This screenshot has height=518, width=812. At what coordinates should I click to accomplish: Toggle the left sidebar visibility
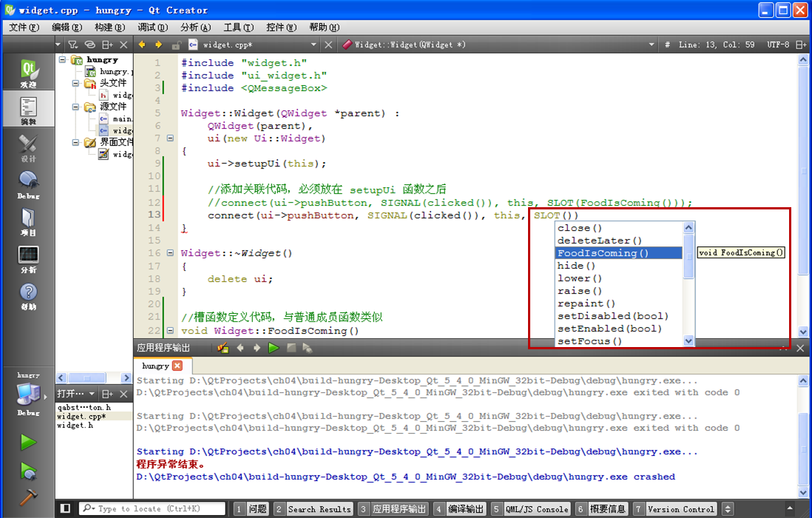[65, 508]
